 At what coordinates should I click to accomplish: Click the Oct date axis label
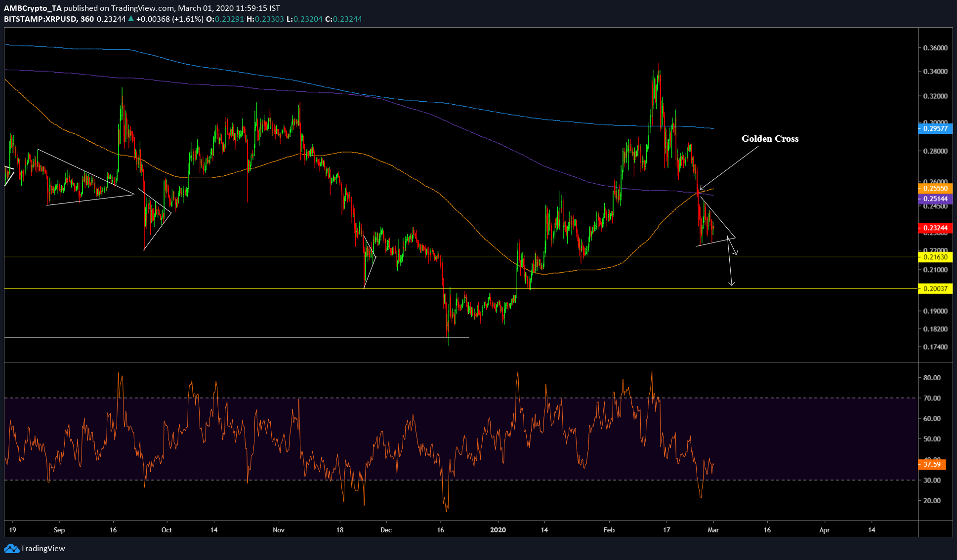pos(166,530)
